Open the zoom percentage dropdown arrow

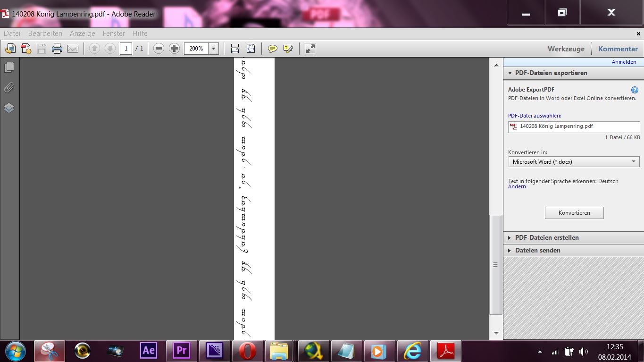pyautogui.click(x=214, y=49)
